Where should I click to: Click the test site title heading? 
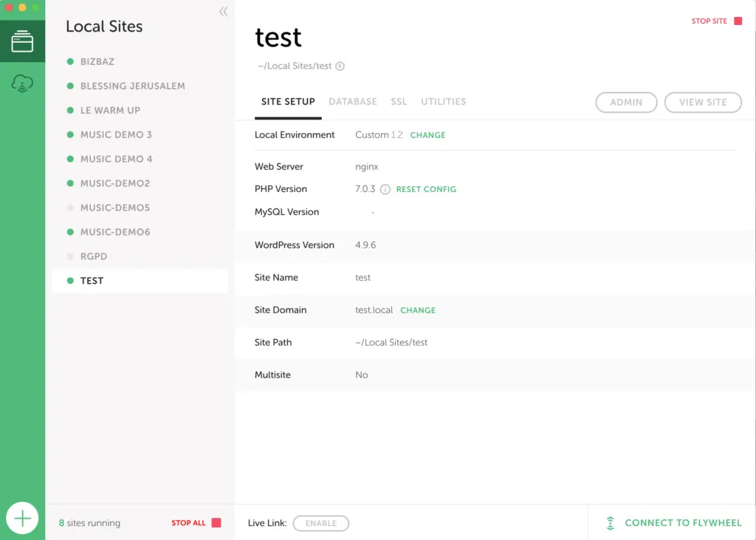coord(278,37)
